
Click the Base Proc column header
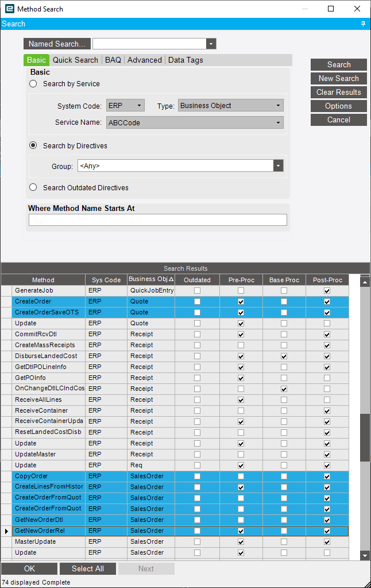[284, 280]
